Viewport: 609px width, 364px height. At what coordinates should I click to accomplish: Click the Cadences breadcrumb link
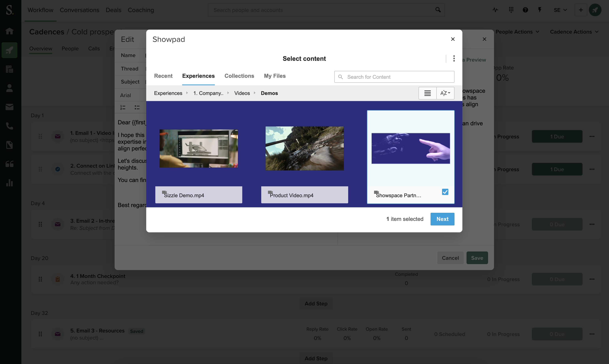[x=47, y=32]
